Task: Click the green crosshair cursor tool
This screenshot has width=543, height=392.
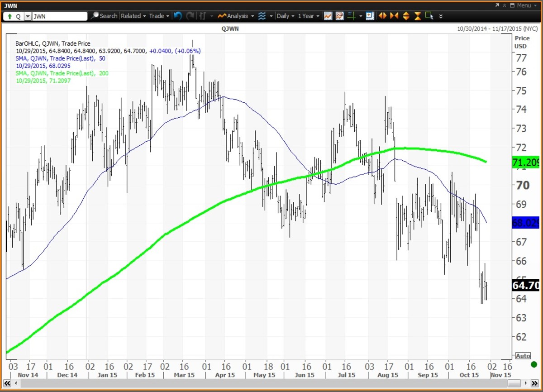Action: pos(352,16)
